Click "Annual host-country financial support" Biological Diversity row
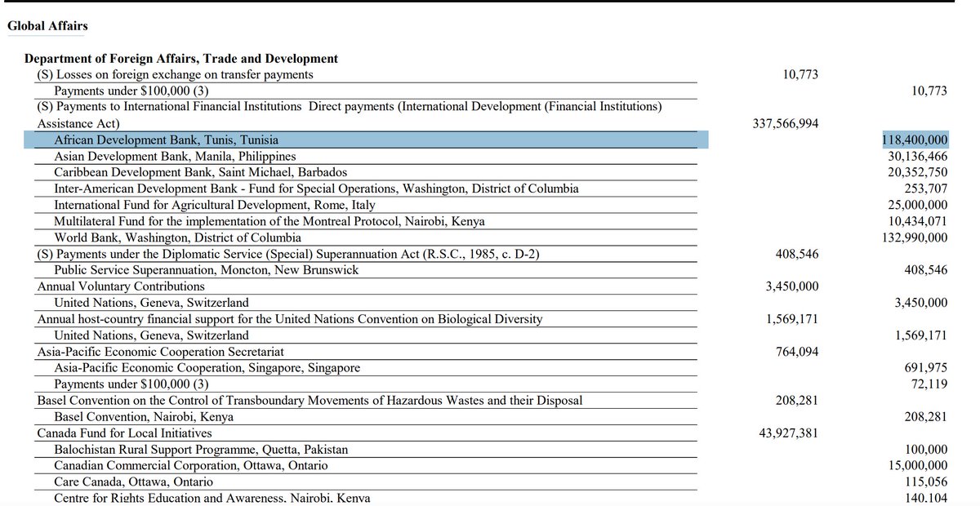This screenshot has height=506, width=980. coord(289,319)
